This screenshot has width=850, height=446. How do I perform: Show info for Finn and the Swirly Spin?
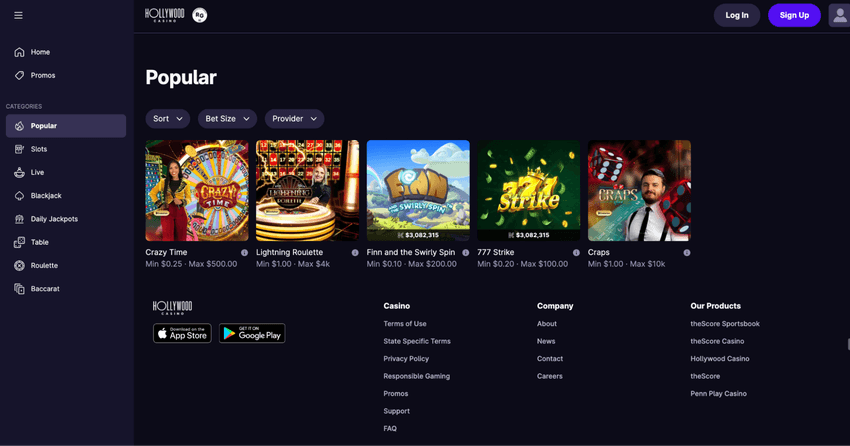[466, 253]
